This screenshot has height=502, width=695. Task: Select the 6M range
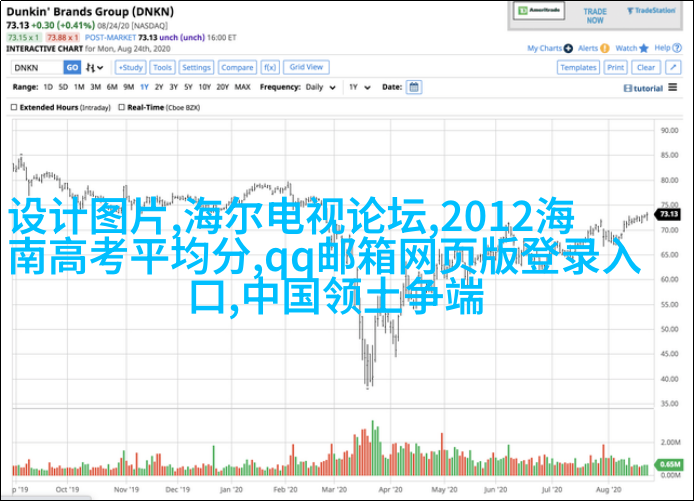pyautogui.click(x=112, y=87)
